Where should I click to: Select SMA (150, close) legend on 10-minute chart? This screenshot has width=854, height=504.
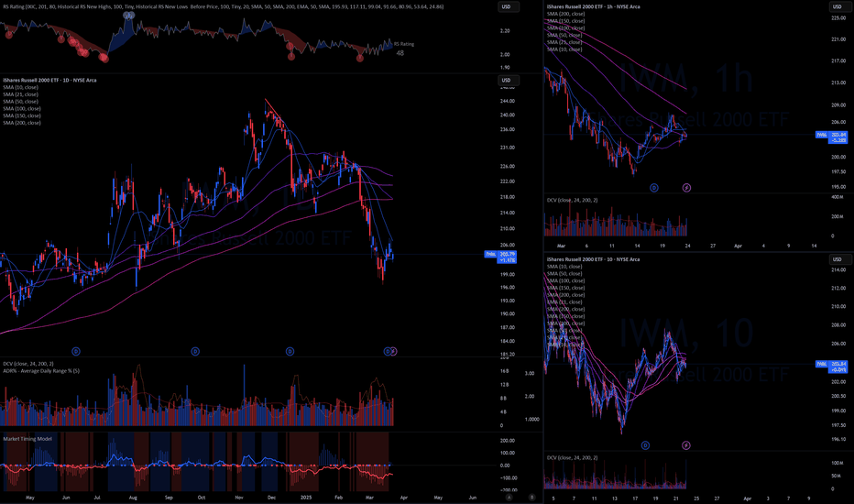pyautogui.click(x=566, y=288)
